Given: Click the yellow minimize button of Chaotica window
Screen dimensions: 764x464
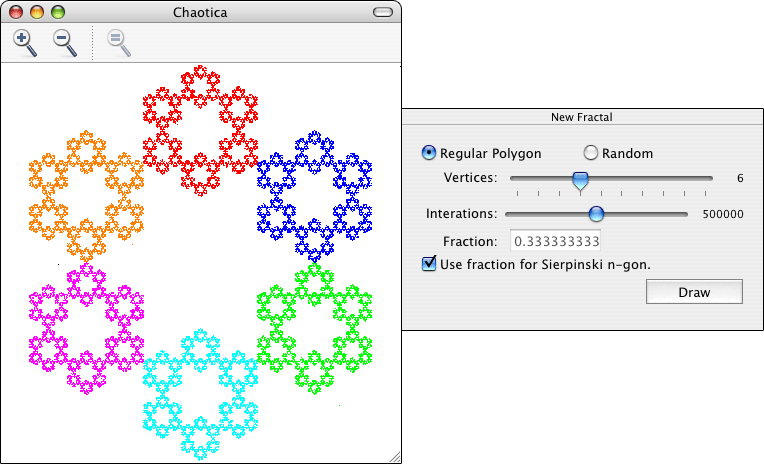Looking at the screenshot, I should tap(37, 12).
